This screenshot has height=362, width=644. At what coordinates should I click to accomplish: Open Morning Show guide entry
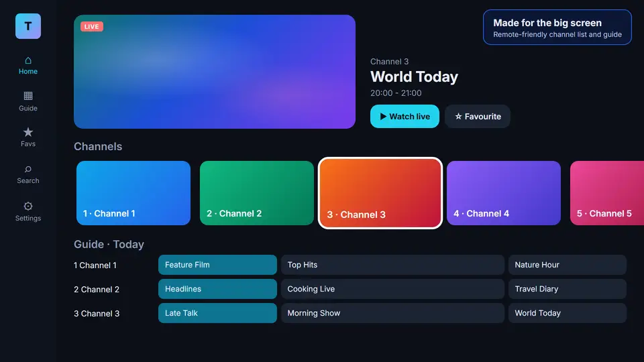pyautogui.click(x=392, y=313)
